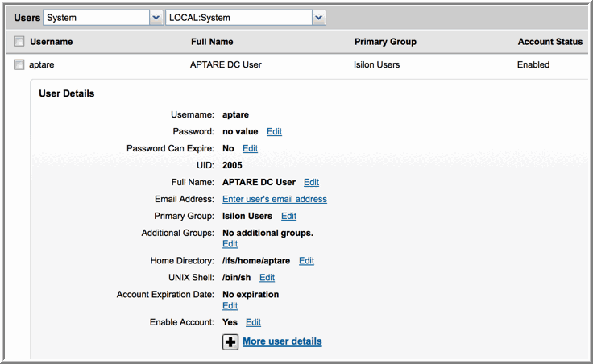
Task: Edit the Additional Groups list
Action: click(230, 244)
